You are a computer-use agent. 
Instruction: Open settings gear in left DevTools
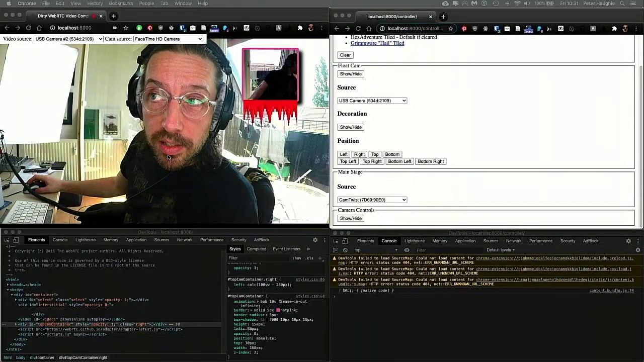pyautogui.click(x=315, y=240)
